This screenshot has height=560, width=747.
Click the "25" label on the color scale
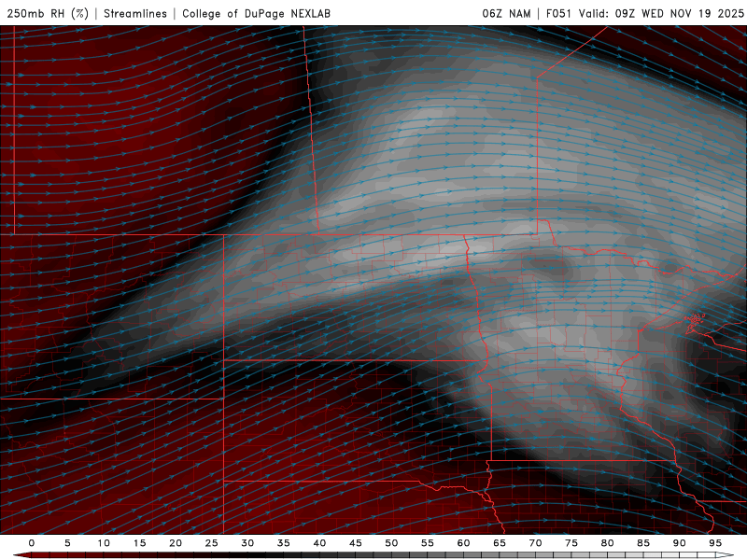[x=212, y=543]
